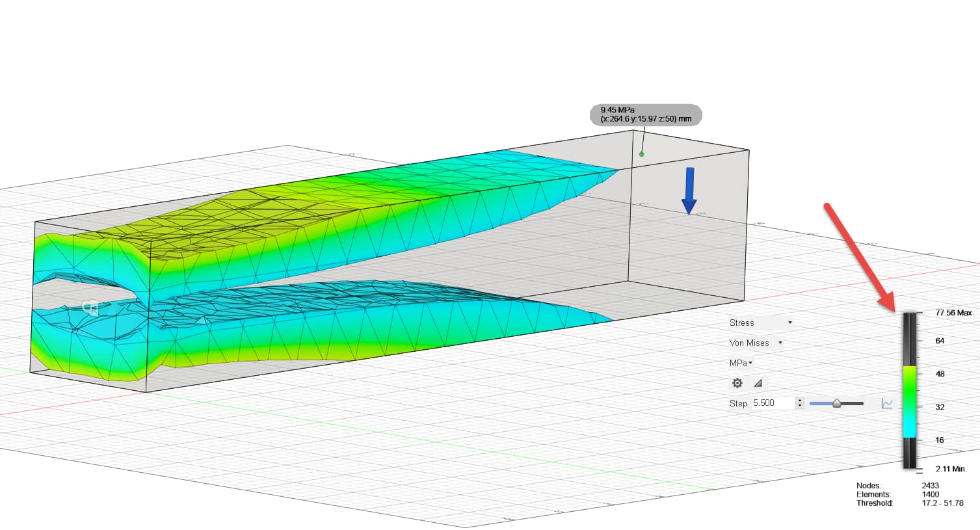Click the 48 legend tick label
The image size is (980, 530).
(x=940, y=374)
